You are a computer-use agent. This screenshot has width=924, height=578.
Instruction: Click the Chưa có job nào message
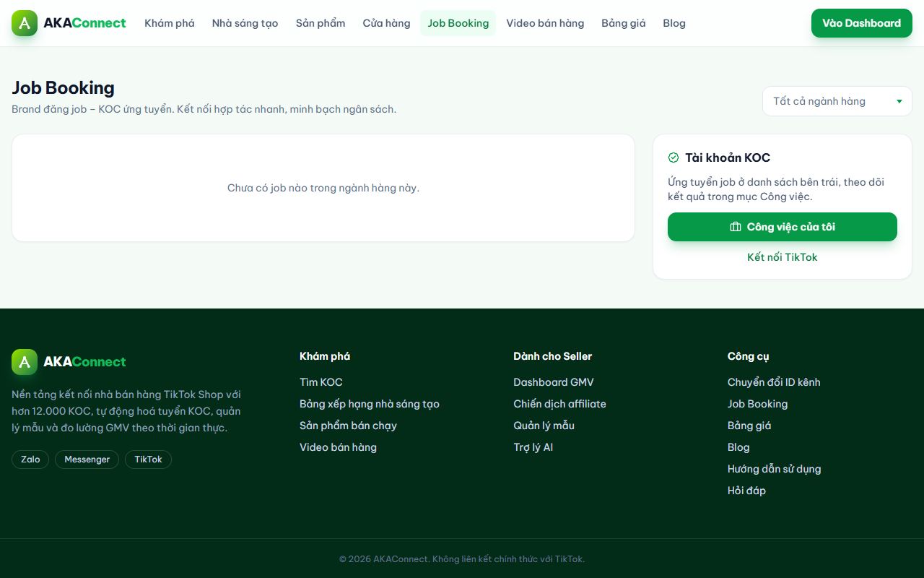click(323, 188)
